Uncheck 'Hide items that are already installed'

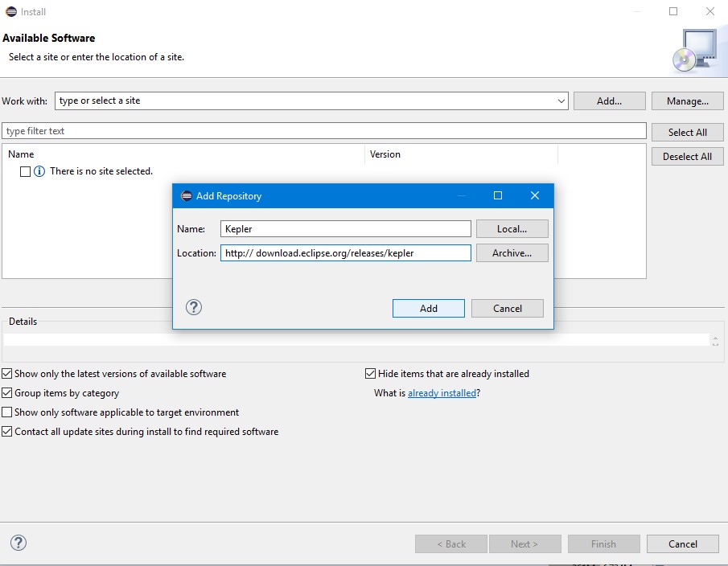coord(370,373)
